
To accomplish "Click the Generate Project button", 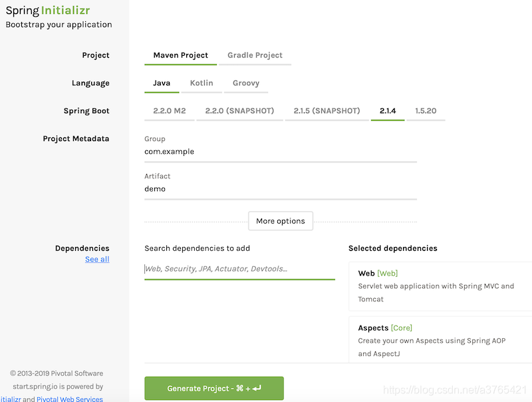I will click(x=214, y=388).
